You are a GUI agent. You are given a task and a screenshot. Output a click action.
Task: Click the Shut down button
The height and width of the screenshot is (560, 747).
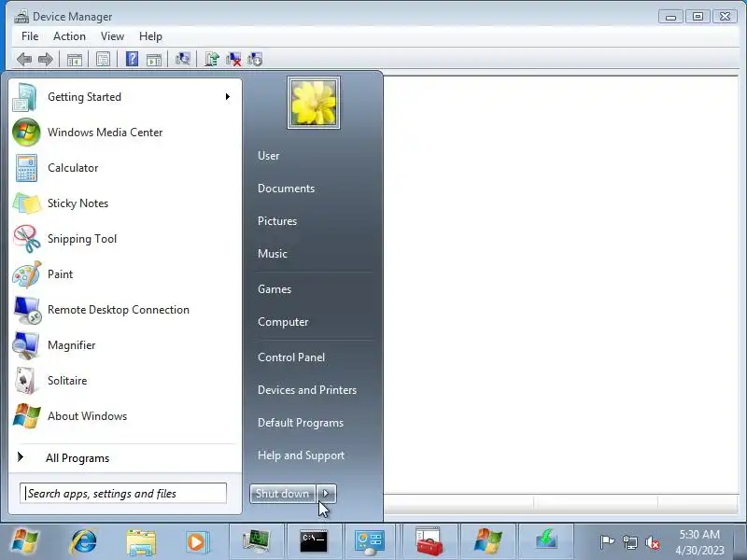(283, 494)
